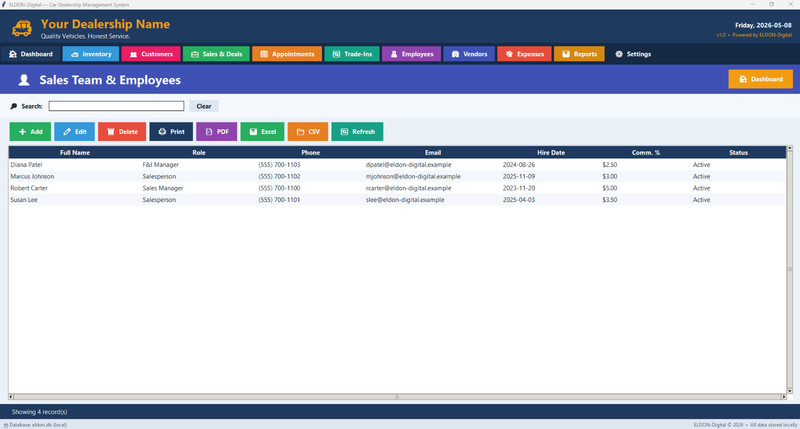Click the table's horizontal scrollbar
Viewport: 800px width, 429px height.
(x=397, y=396)
